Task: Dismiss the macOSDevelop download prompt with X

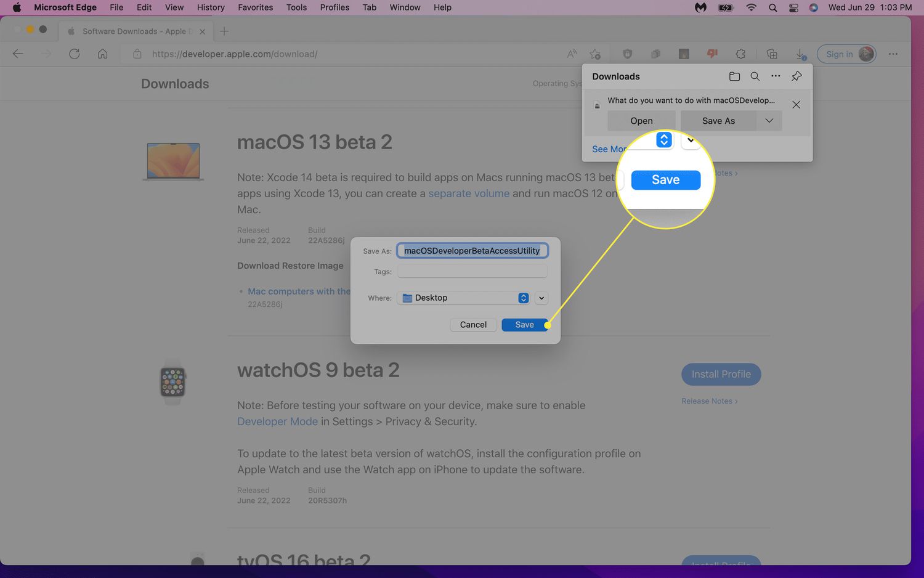Action: (796, 105)
